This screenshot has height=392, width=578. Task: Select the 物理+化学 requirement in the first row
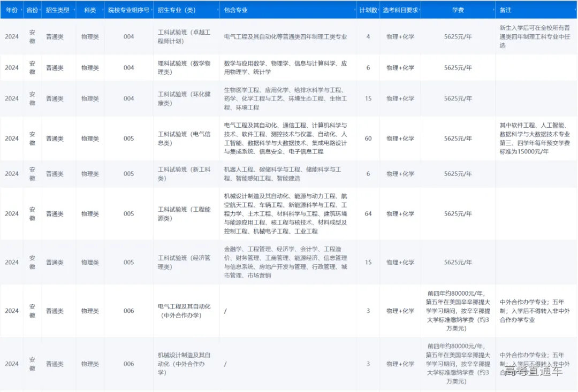click(x=400, y=37)
